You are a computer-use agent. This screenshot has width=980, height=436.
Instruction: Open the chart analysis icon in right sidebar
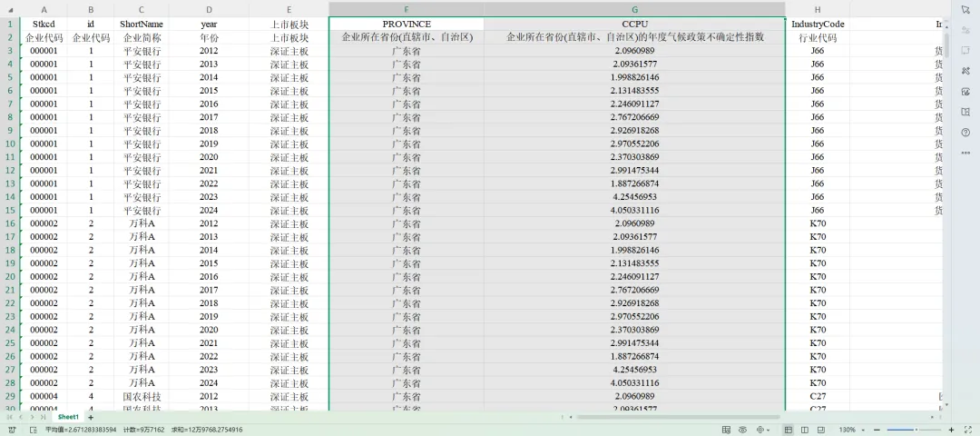(x=965, y=92)
